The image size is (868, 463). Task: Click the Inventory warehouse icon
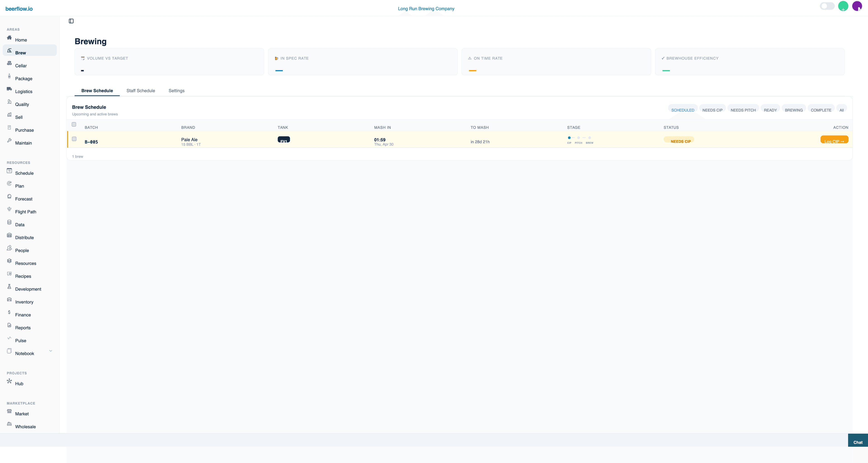(x=9, y=299)
